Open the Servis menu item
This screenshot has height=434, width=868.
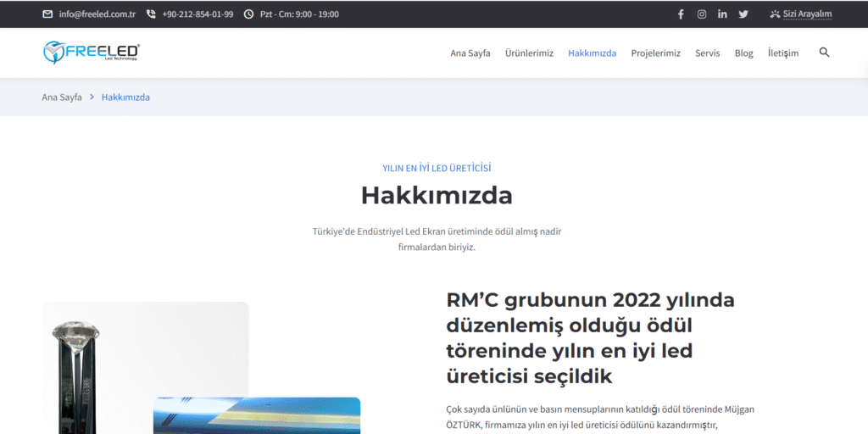[x=708, y=53]
